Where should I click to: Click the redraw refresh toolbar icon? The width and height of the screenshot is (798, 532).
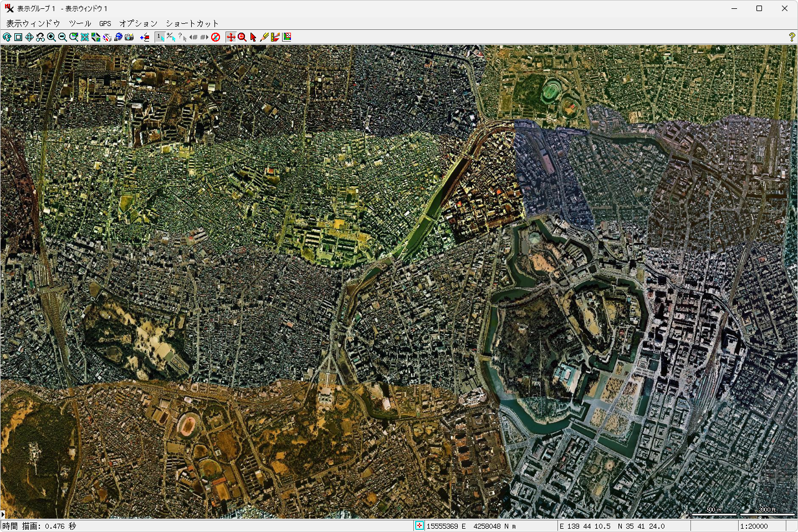point(7,37)
